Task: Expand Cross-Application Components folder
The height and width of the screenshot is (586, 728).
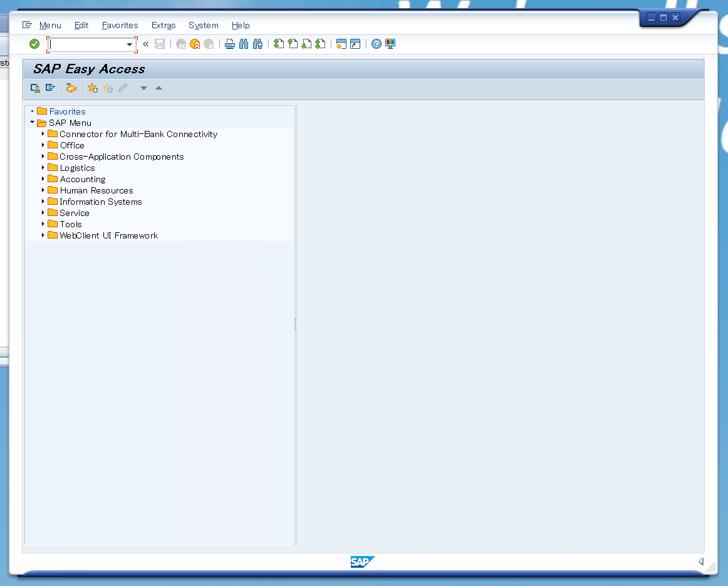Action: tap(43, 157)
